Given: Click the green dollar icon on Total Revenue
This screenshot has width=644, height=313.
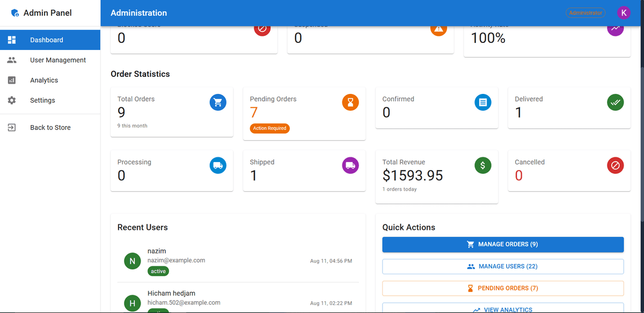Looking at the screenshot, I should pyautogui.click(x=482, y=165).
